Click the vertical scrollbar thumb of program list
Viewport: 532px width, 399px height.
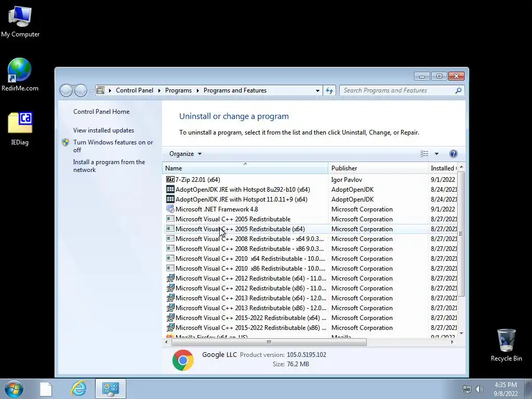click(x=461, y=233)
